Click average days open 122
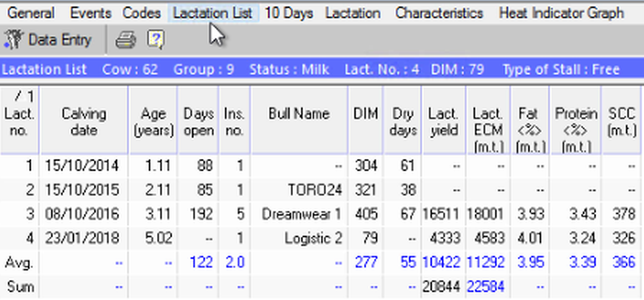Viewport: 644px width, 300px height. 202,262
